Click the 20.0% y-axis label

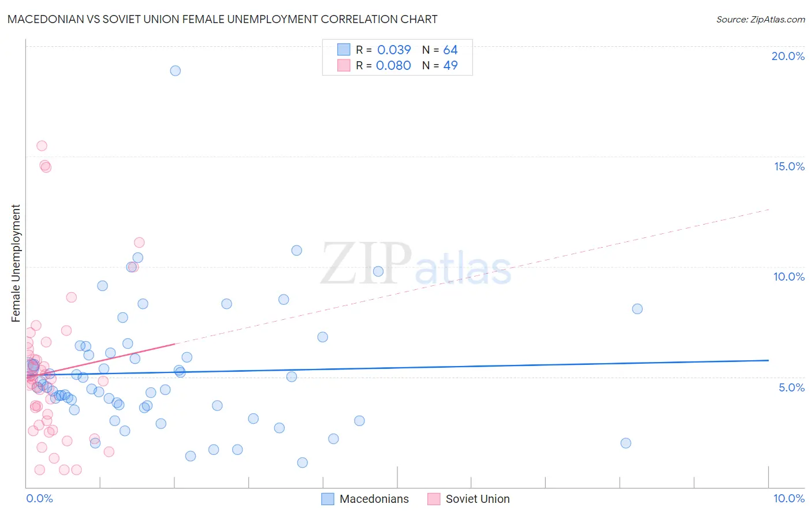[788, 56]
